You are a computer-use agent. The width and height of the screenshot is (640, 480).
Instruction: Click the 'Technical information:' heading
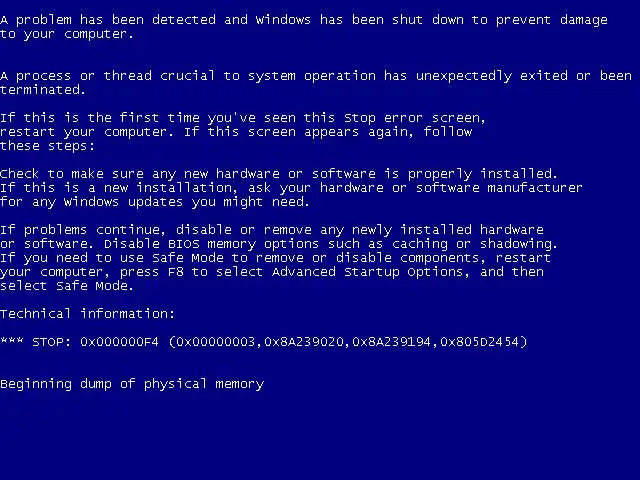tap(87, 313)
